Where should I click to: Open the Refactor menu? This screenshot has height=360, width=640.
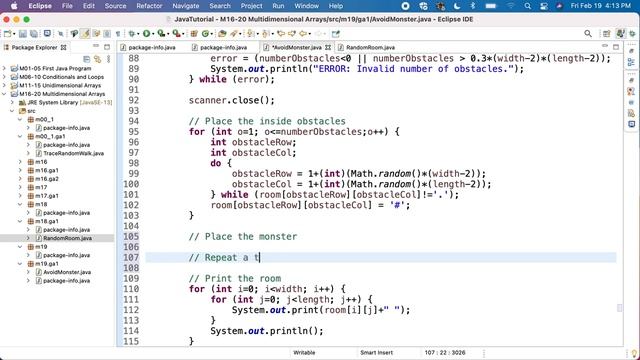point(149,6)
